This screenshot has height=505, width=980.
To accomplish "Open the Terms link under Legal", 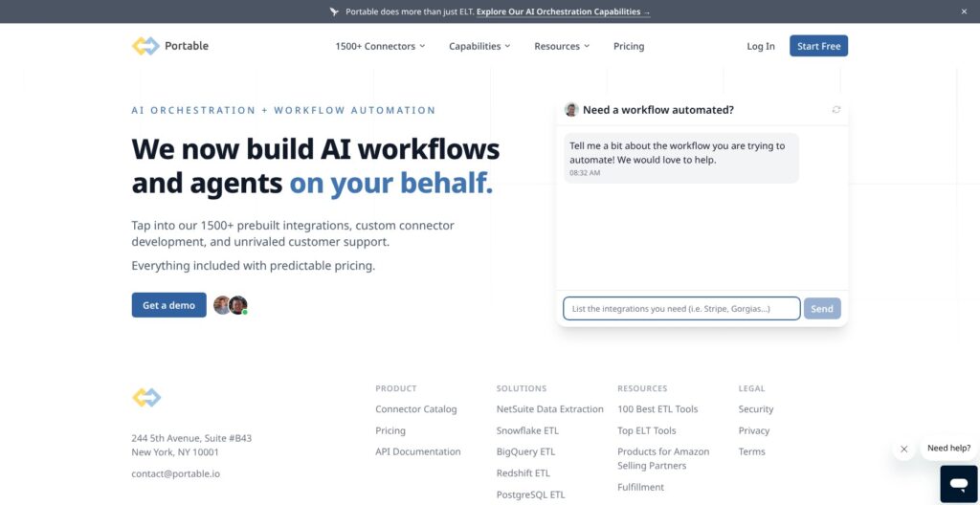I will pyautogui.click(x=751, y=451).
